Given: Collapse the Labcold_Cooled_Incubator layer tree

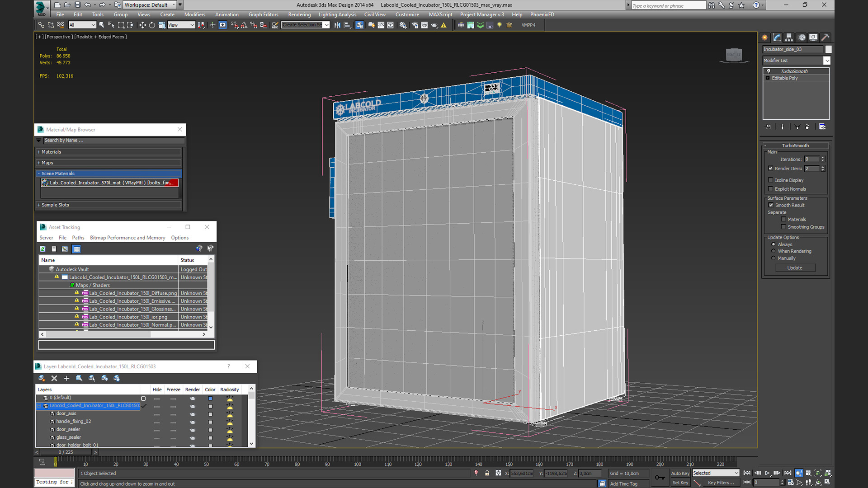Looking at the screenshot, I should (39, 406).
